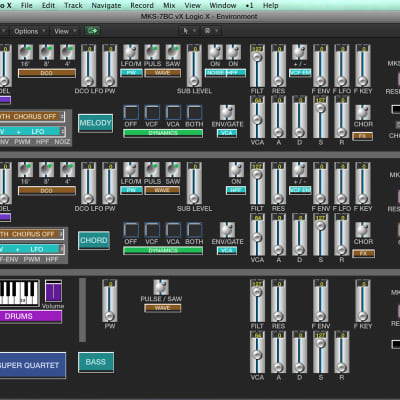Open the pointer tool menu arrow

[x=194, y=31]
